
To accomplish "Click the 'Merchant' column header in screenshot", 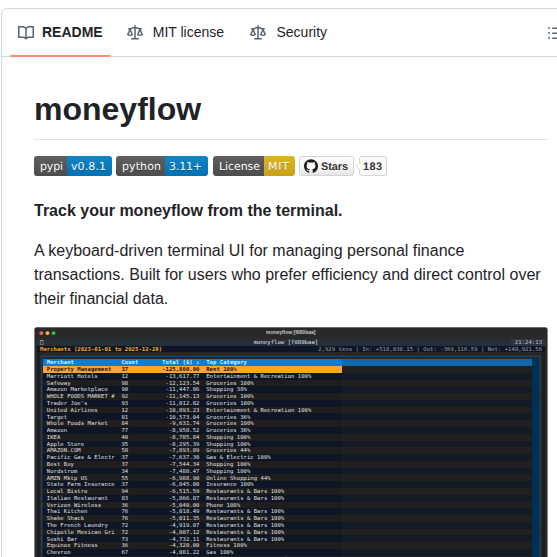I will [x=60, y=362].
